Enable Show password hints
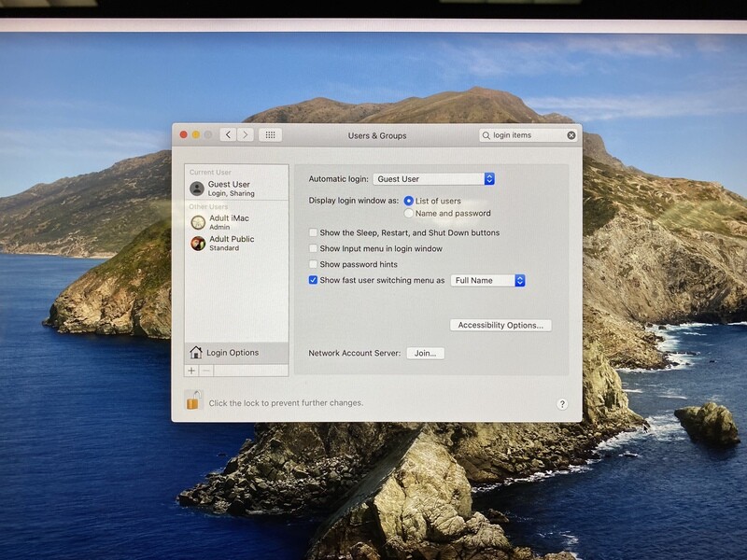The height and width of the screenshot is (560, 747). (x=312, y=266)
